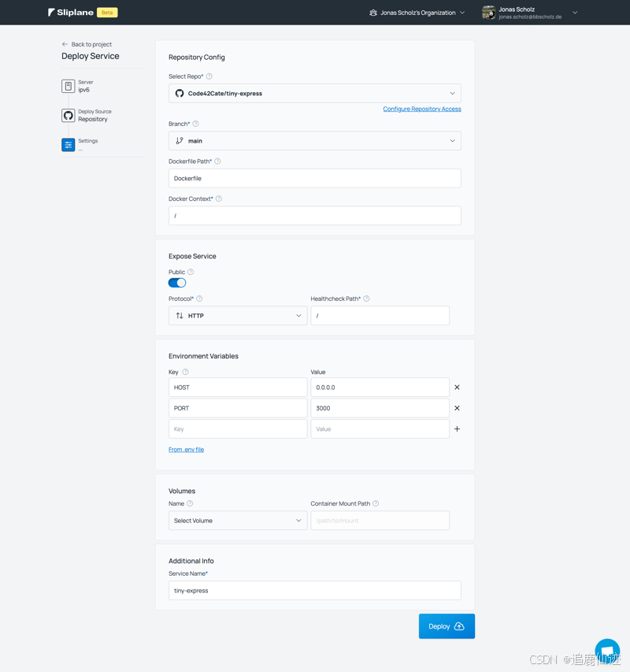Disable the Public toggle in Expose Service

(x=176, y=282)
